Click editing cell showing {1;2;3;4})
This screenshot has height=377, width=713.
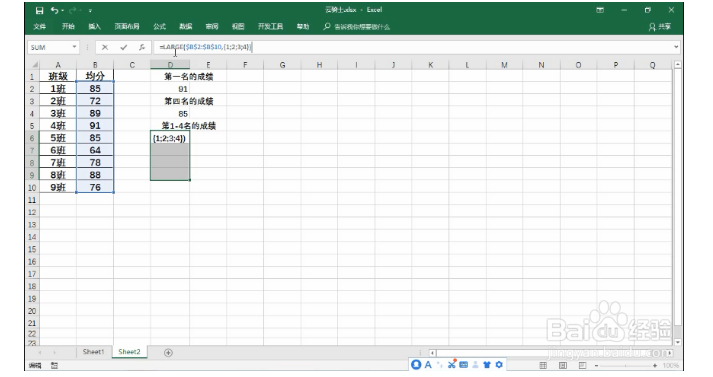pyautogui.click(x=170, y=138)
